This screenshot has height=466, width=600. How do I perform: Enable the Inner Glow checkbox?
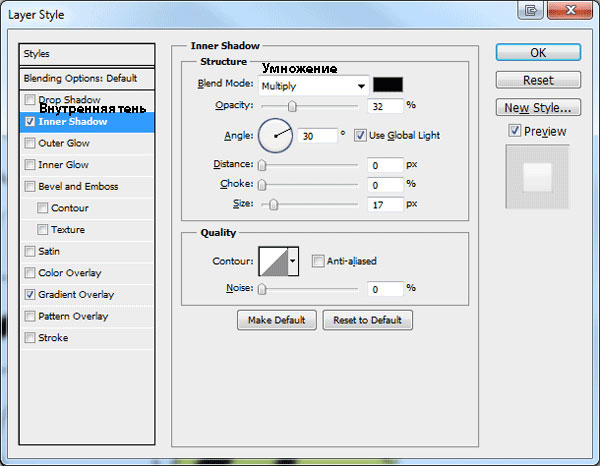pos(29,165)
